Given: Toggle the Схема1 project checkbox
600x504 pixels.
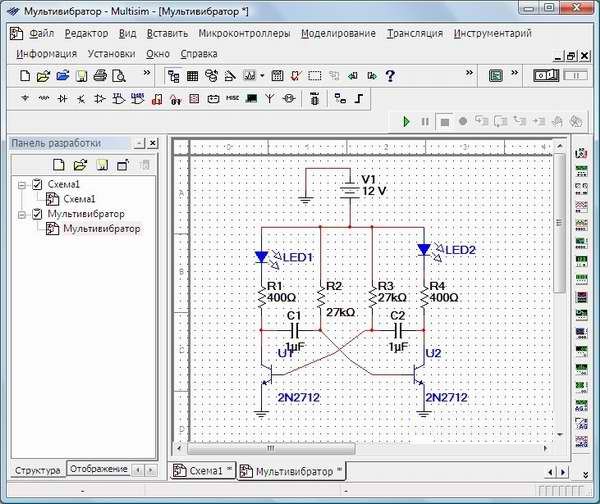Looking at the screenshot, I should point(37,184).
